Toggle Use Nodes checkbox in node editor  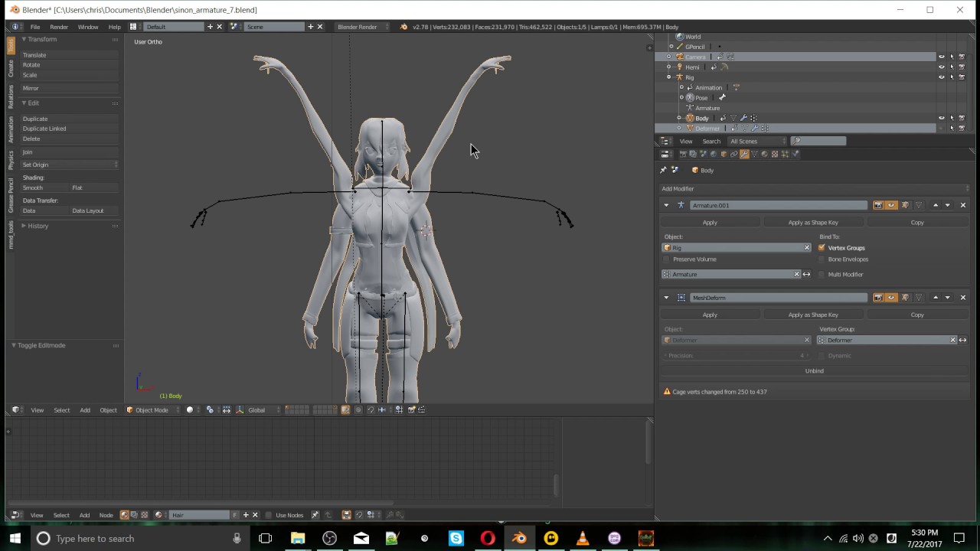(x=269, y=515)
